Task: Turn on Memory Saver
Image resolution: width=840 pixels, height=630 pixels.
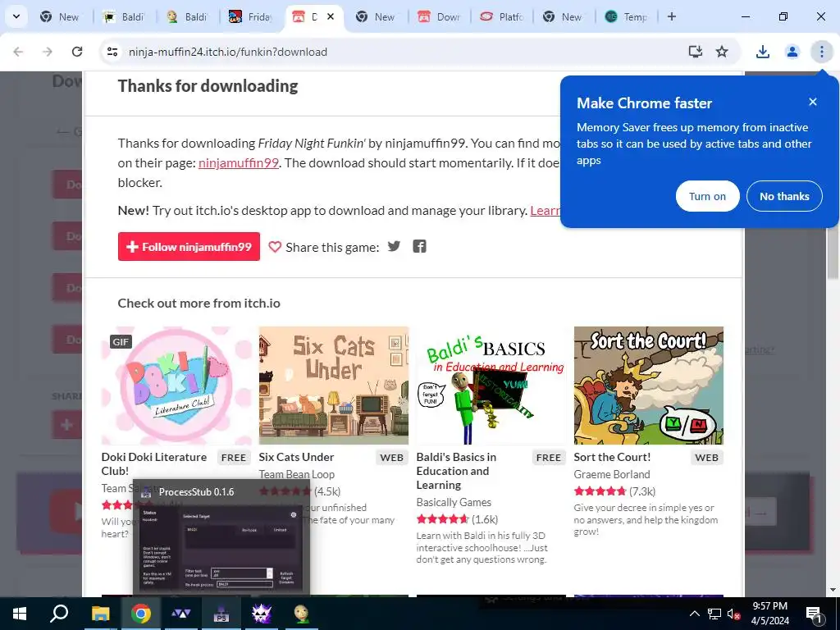Action: point(707,196)
